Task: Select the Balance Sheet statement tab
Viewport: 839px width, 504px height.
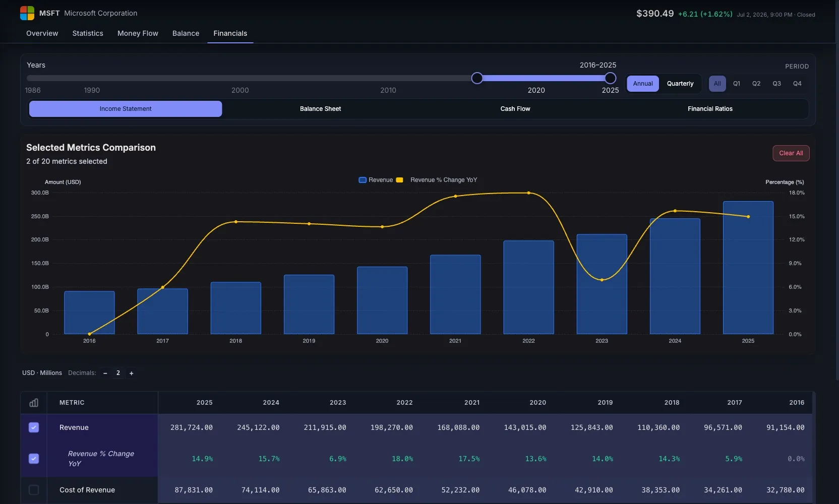Action: tap(321, 109)
